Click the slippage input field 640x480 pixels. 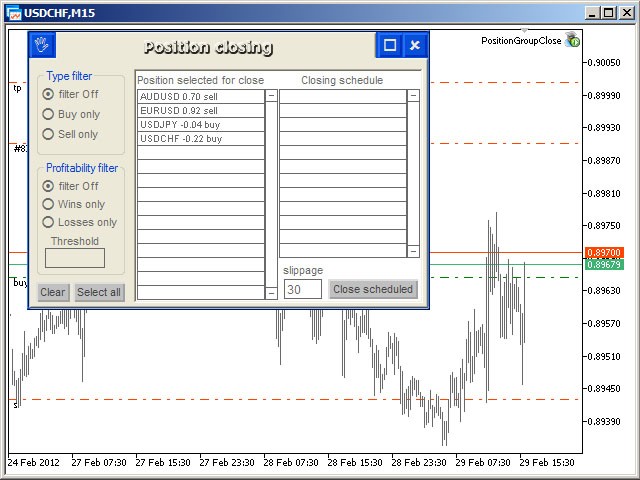[x=303, y=289]
